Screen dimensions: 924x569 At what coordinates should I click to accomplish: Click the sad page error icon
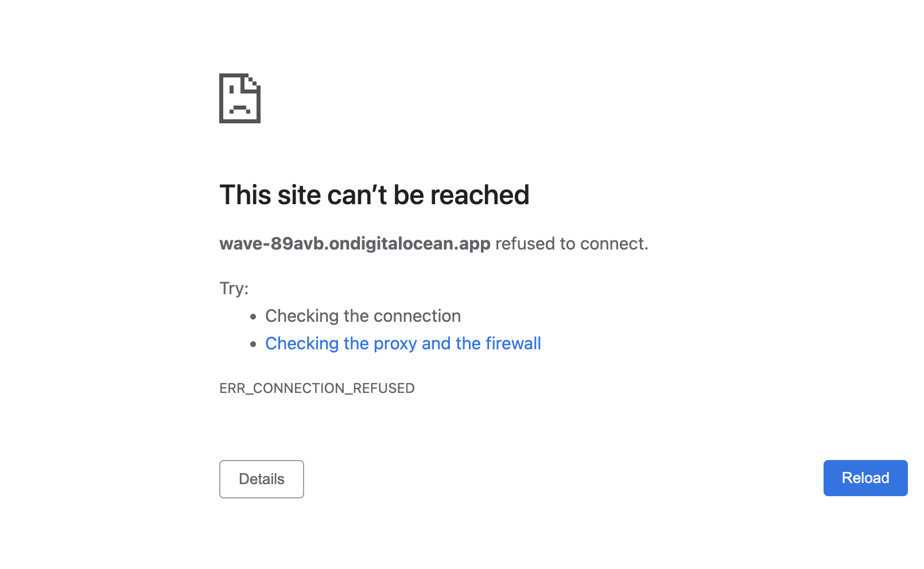[x=240, y=98]
